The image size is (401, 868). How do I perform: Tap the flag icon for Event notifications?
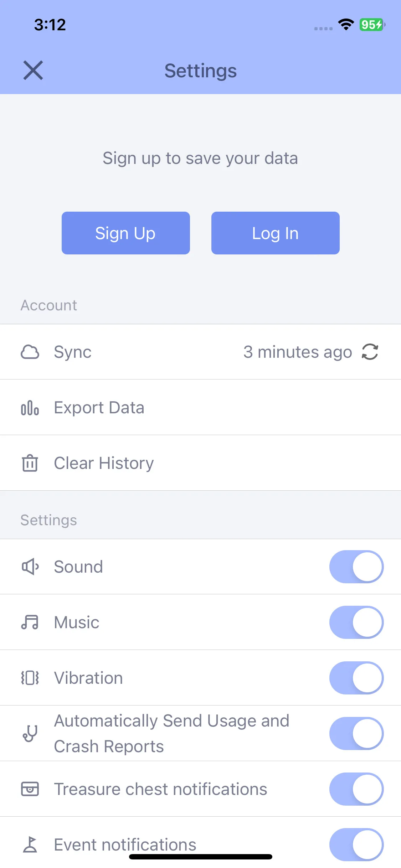pyautogui.click(x=30, y=844)
